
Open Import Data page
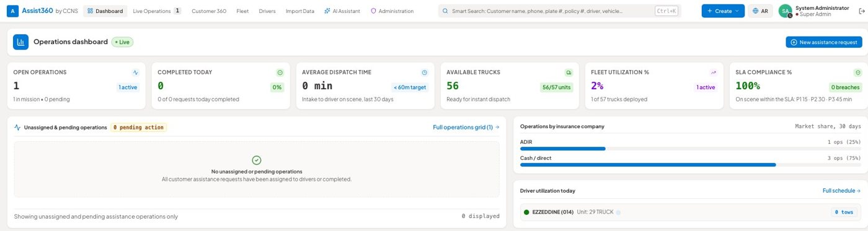[299, 11]
